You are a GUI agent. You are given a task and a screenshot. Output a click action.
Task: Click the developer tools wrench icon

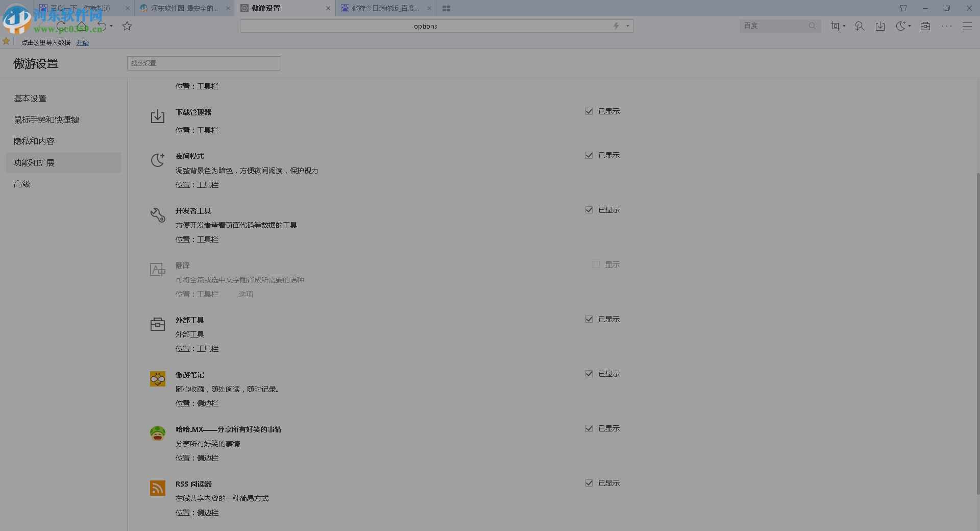158,215
